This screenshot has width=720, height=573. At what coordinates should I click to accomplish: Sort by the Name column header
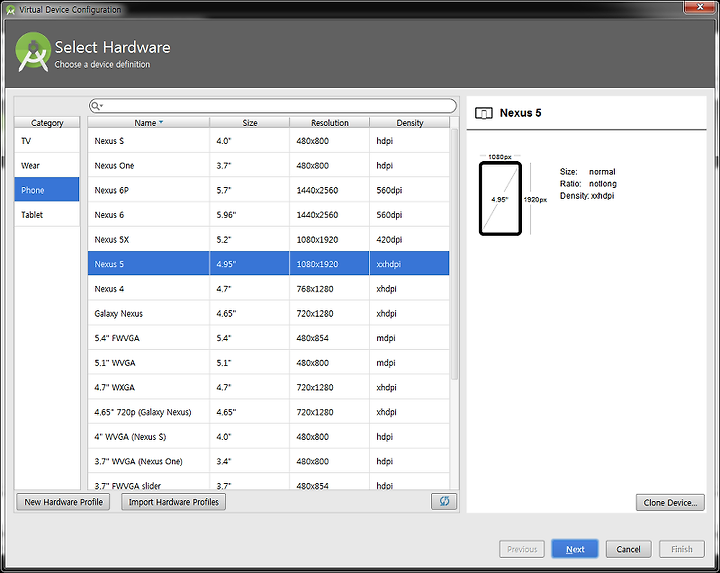[x=148, y=123]
